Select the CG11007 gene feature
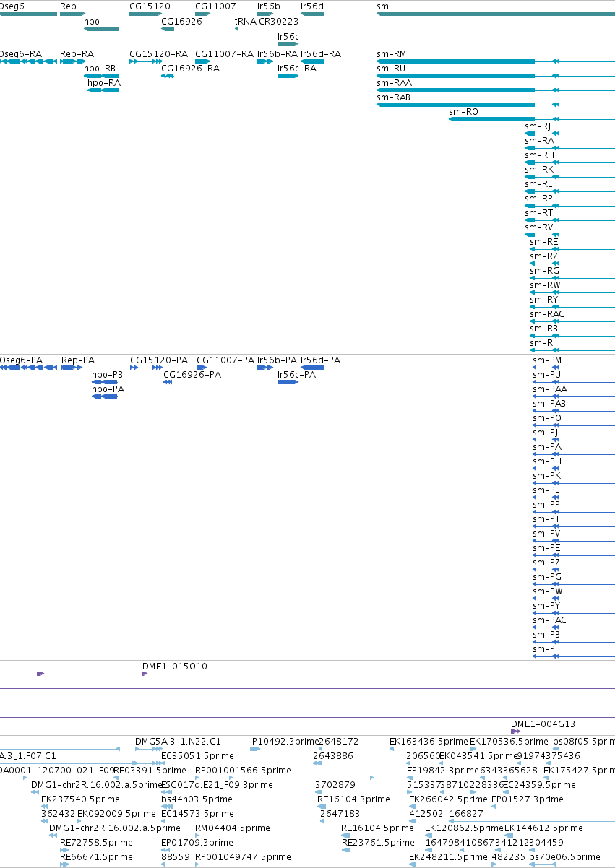 pyautogui.click(x=202, y=14)
